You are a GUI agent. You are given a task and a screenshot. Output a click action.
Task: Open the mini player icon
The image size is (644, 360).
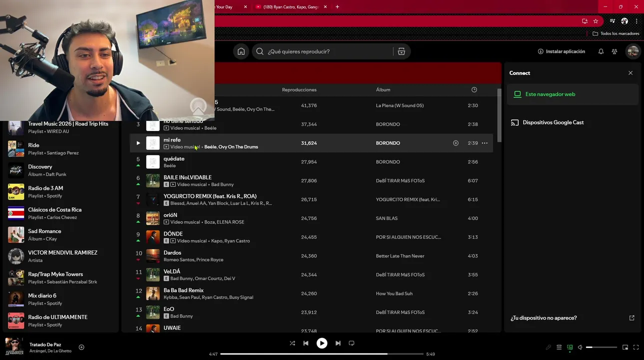click(x=625, y=347)
